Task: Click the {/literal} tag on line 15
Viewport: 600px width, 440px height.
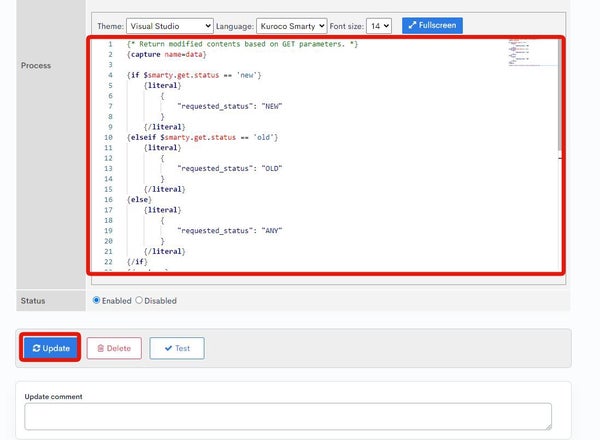Action: (x=165, y=189)
